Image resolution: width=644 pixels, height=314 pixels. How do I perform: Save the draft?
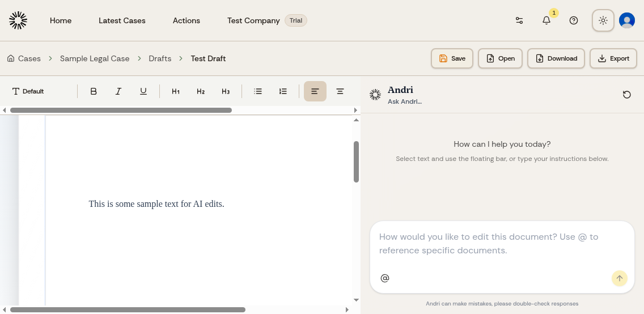(x=452, y=58)
